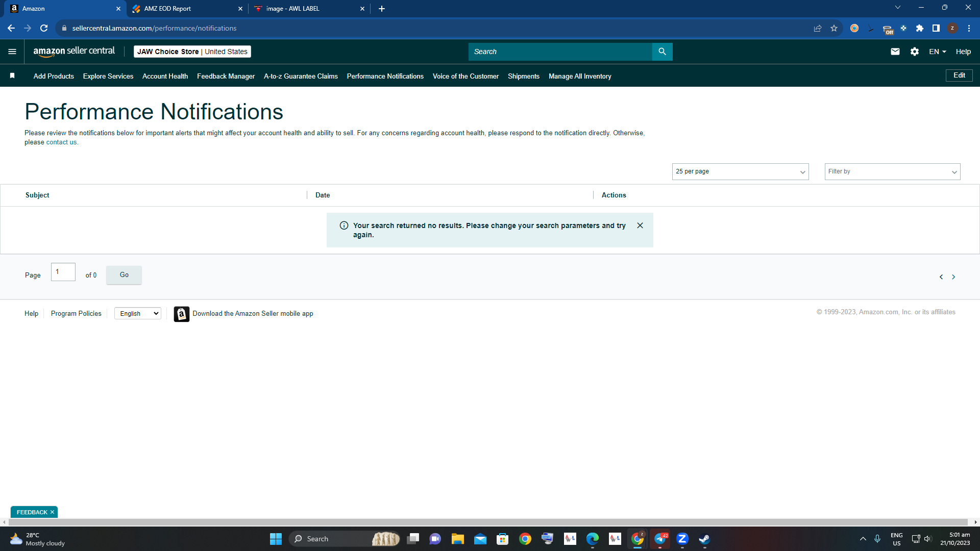Viewport: 980px width, 551px height.
Task: Open the EN language dropdown
Action: coord(938,52)
